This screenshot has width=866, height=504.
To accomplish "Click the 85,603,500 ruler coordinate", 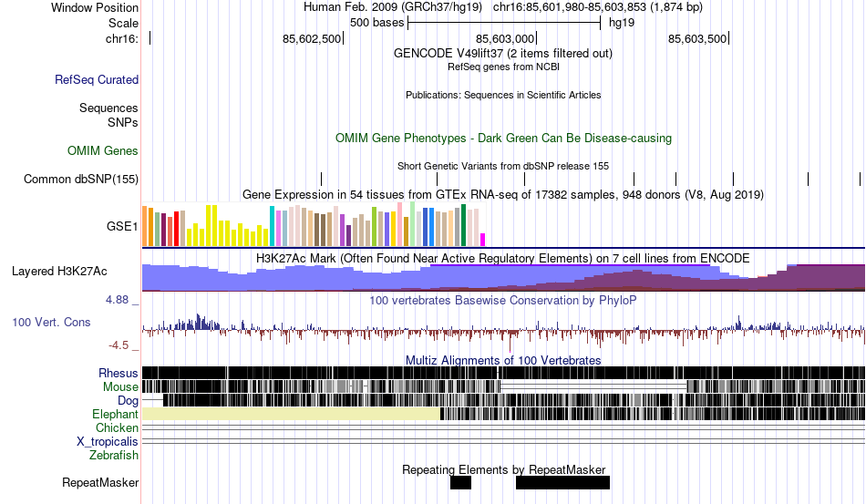I will click(697, 38).
